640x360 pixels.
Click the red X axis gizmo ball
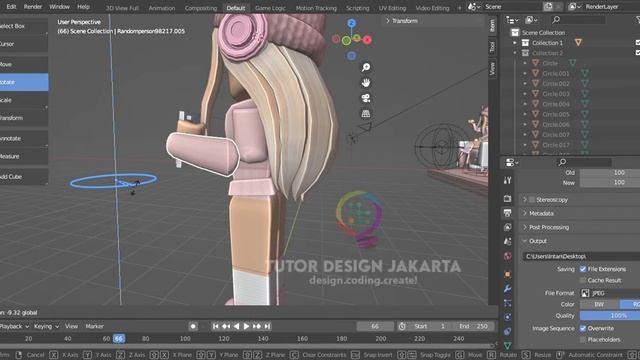[x=367, y=40]
